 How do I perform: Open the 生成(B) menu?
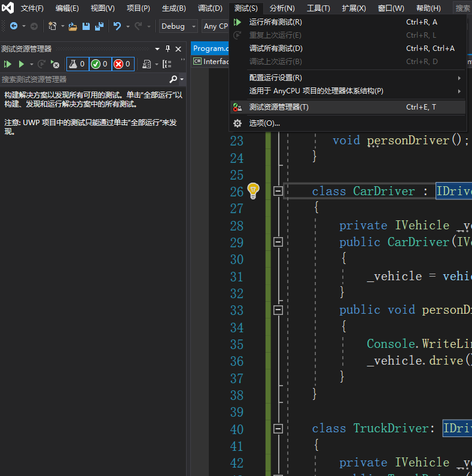174,8
